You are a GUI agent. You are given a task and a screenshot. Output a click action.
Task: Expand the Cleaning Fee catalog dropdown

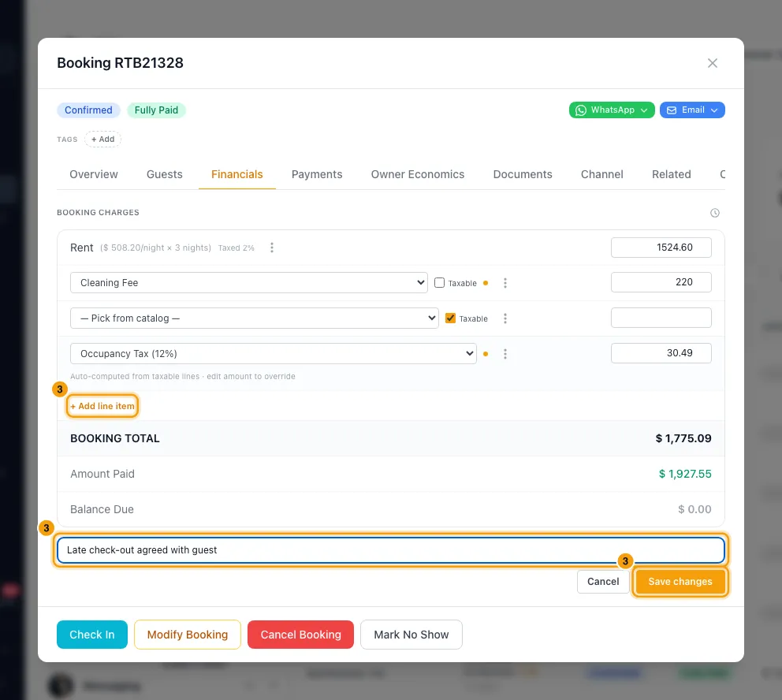point(249,283)
